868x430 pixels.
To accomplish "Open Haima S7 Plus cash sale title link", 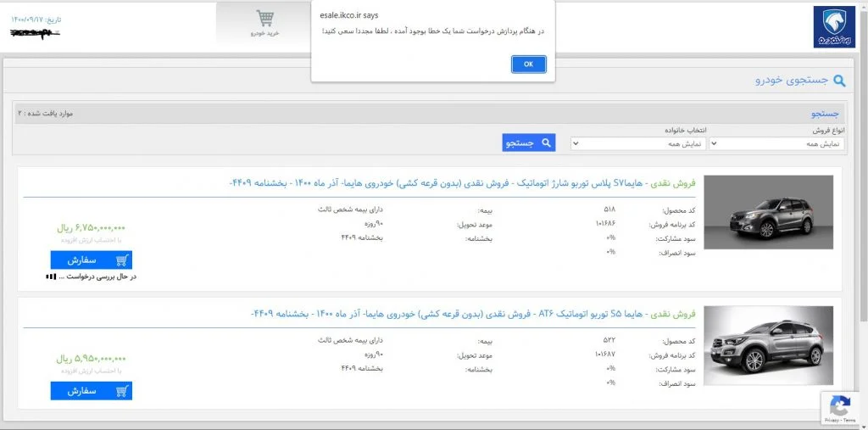I will 462,184.
